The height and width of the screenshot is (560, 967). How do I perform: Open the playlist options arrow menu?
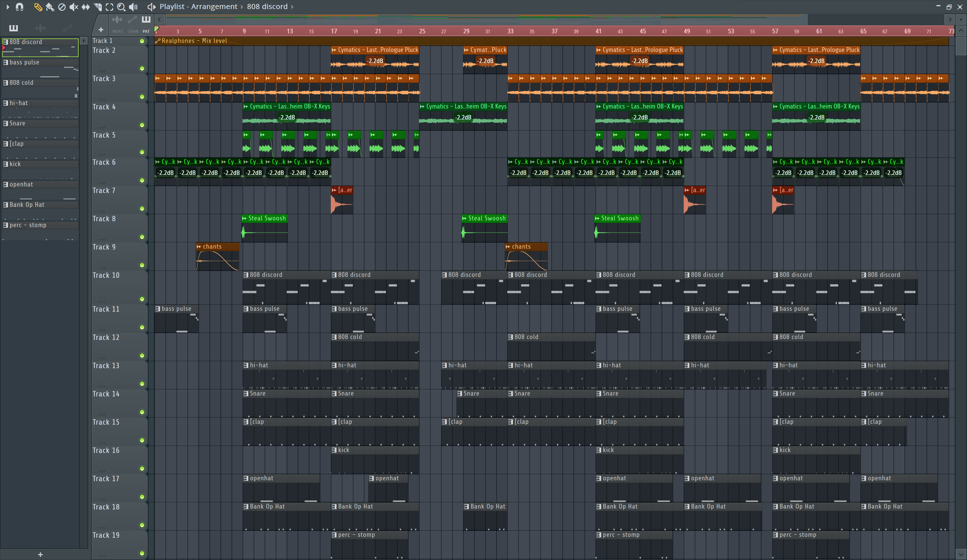8,6
